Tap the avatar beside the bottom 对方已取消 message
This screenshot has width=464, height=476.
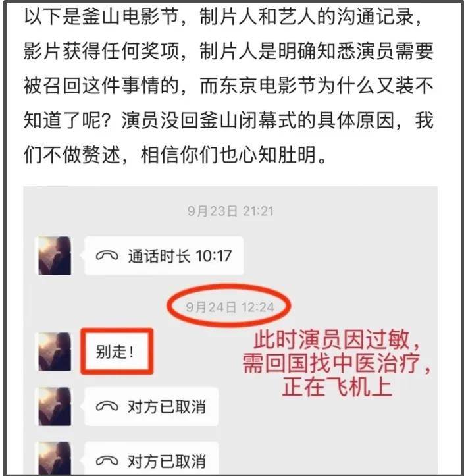coord(55,459)
